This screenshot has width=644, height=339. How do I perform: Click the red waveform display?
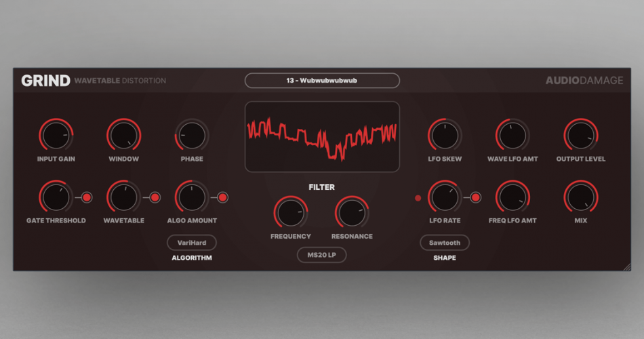point(322,136)
